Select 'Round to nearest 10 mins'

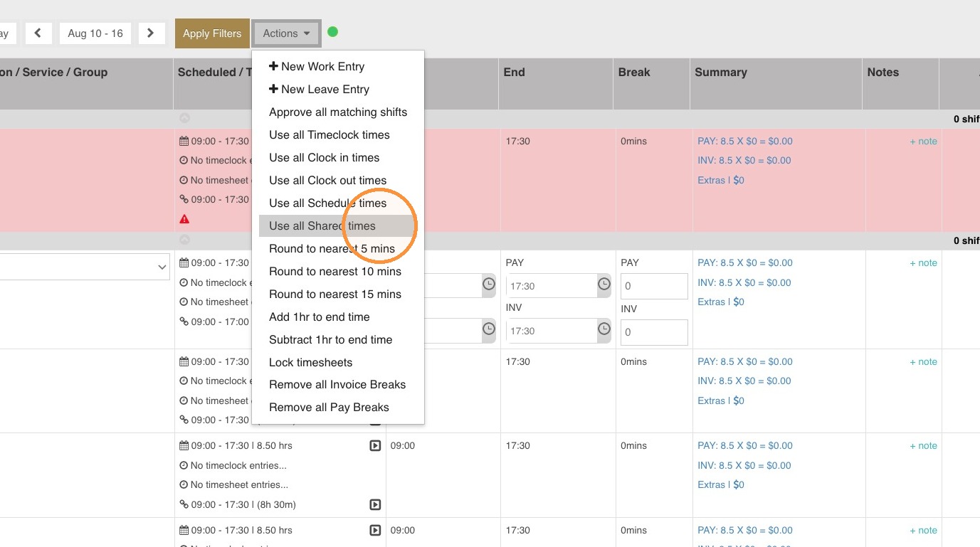(338, 272)
